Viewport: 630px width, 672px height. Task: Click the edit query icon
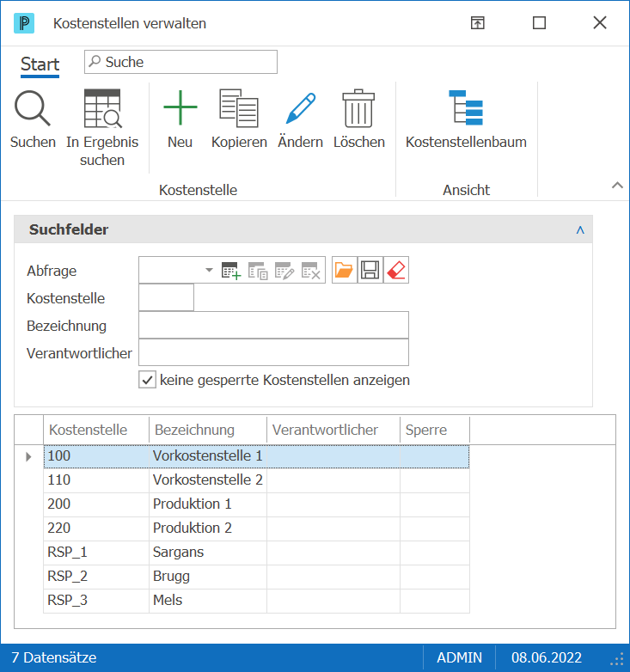pyautogui.click(x=284, y=271)
